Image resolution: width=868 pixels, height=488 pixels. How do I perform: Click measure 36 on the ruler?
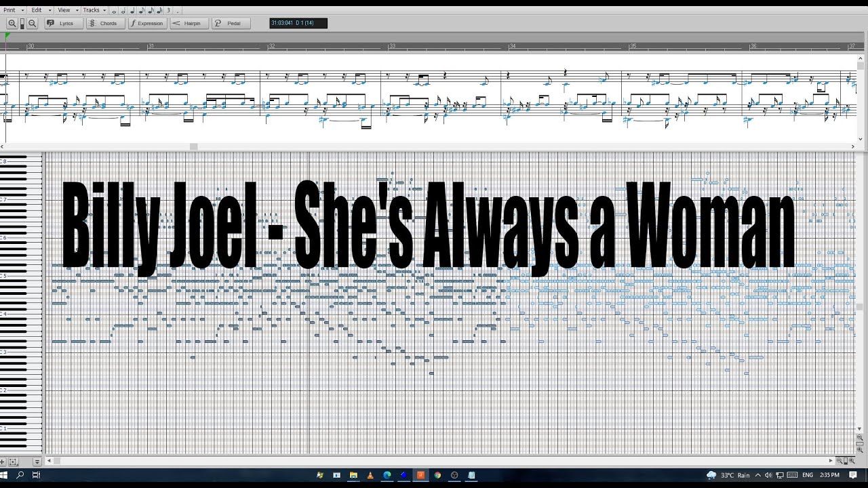point(753,46)
